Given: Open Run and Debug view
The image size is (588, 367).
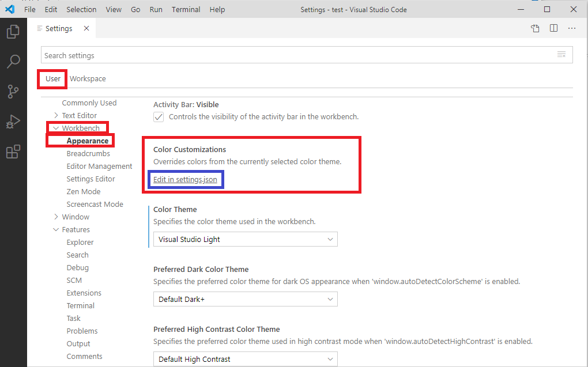Looking at the screenshot, I should point(13,122).
